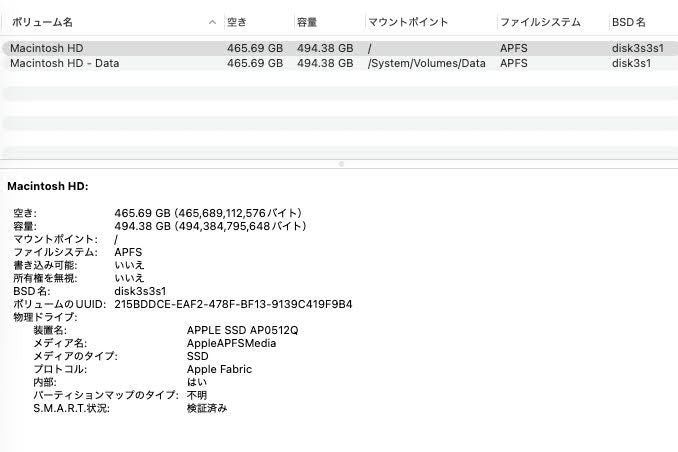The width and height of the screenshot is (678, 452).
Task: Click the Macintosh HD: details heading
Action: (x=48, y=186)
